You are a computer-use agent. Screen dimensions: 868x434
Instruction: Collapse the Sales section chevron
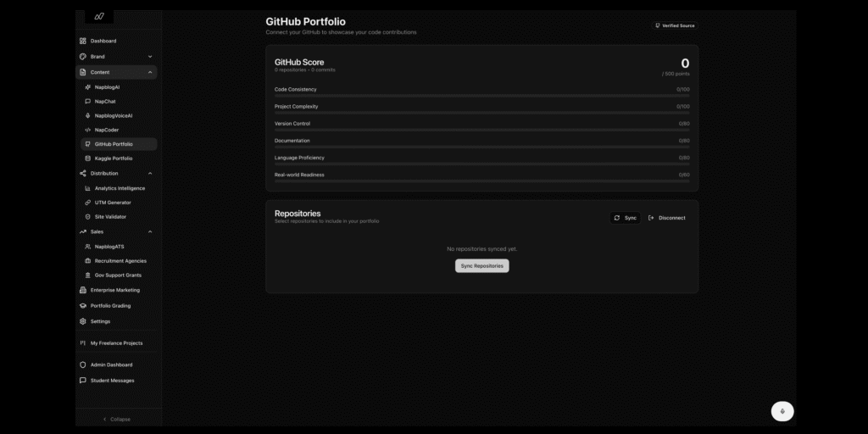150,231
